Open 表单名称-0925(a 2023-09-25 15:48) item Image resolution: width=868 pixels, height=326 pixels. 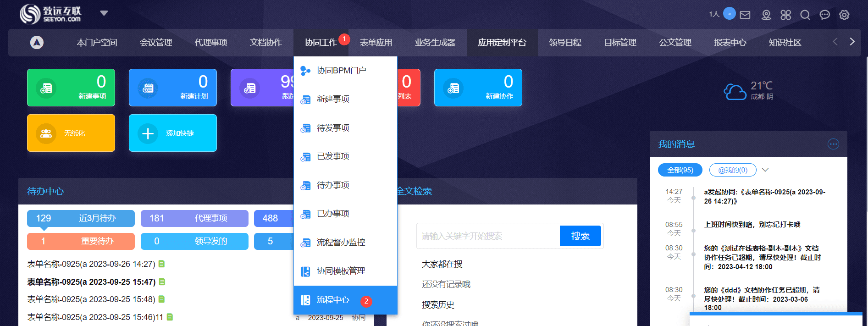tap(91, 299)
